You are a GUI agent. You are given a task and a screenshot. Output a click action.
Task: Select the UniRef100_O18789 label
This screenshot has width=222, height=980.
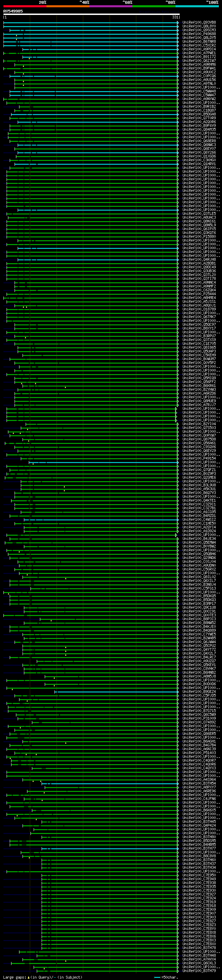point(199,309)
